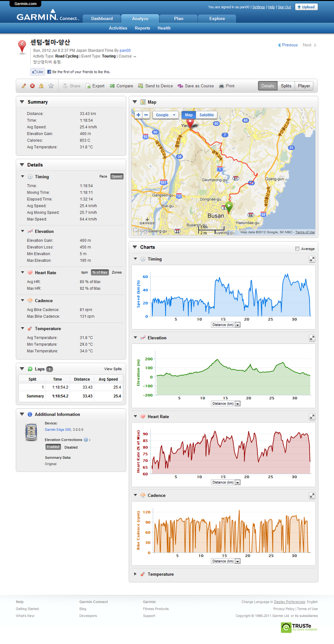Switch timing display to Pace
Image resolution: width=334 pixels, height=644 pixels.
click(x=103, y=176)
